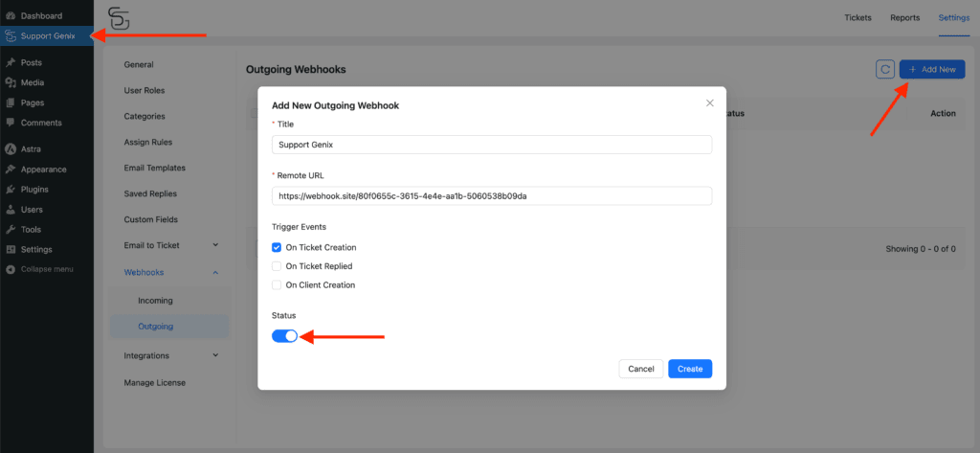Open Assign Rules settings

point(148,142)
